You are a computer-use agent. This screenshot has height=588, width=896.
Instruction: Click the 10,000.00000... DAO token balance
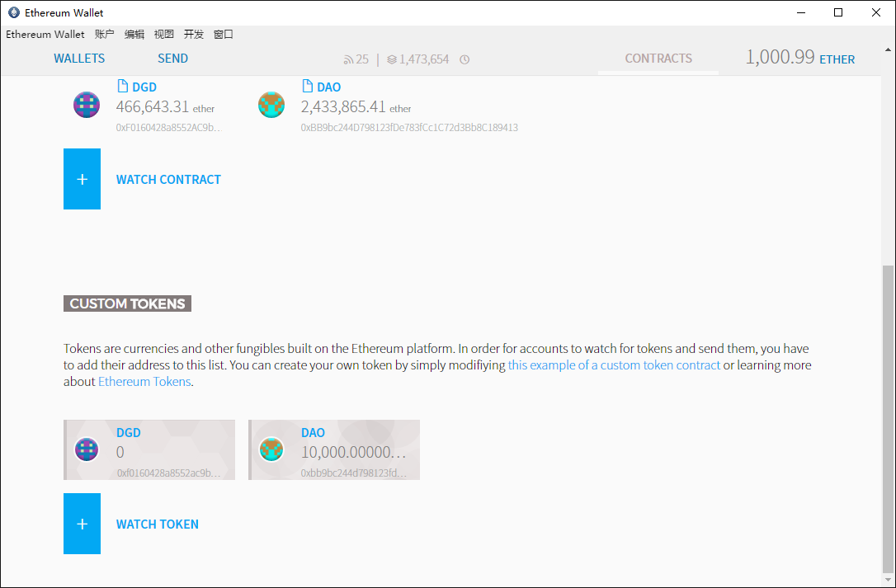[x=354, y=452]
